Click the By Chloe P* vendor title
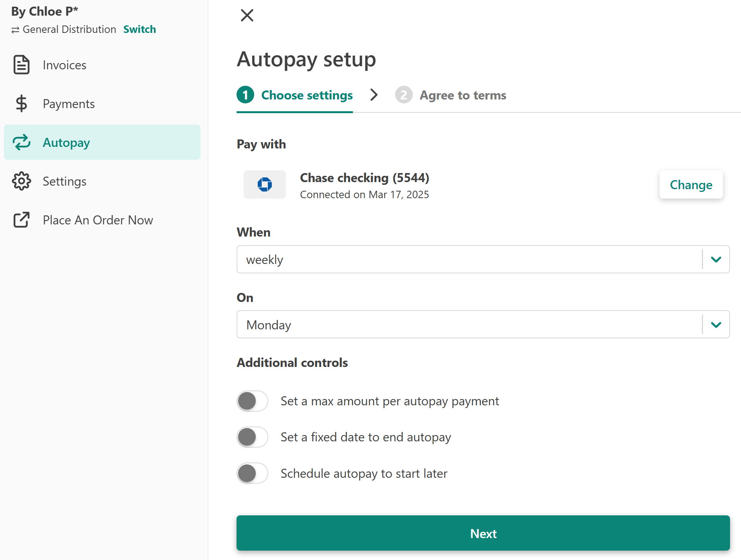 point(45,11)
